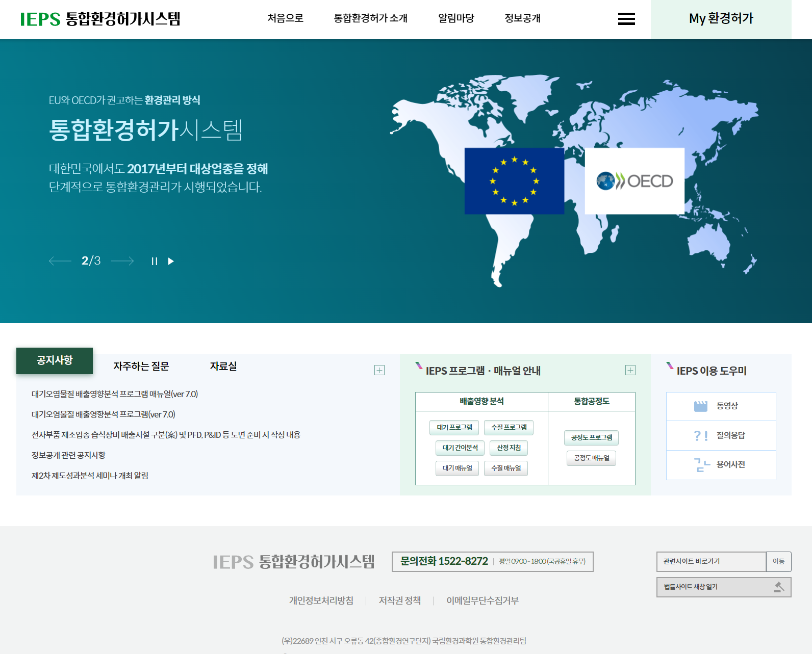
Task: Open notice 대기오염물질 배출영향분석 프로그램 매뉴얼(ver 7.0)
Action: 115,394
